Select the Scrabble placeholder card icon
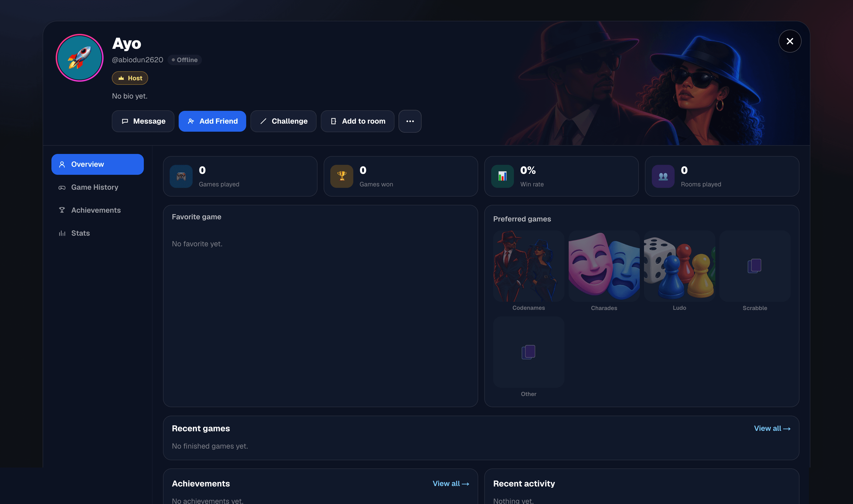The height and width of the screenshot is (504, 853). coord(754,266)
